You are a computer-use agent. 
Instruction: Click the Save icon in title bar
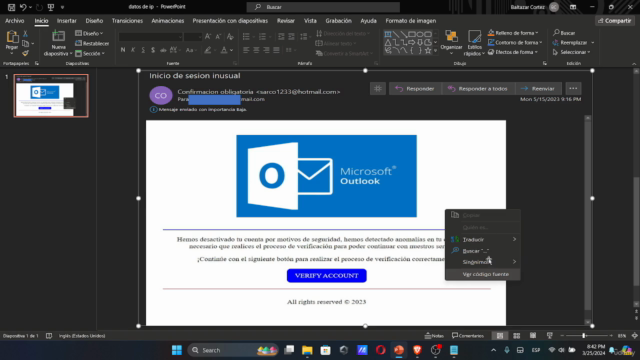pyautogui.click(x=11, y=7)
